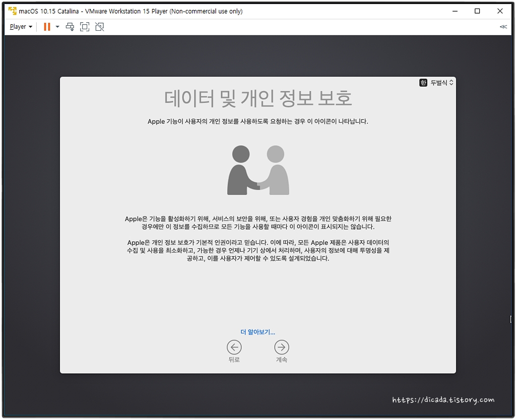Click the 뒤로 label text
This screenshot has height=420, width=517.
(x=234, y=360)
